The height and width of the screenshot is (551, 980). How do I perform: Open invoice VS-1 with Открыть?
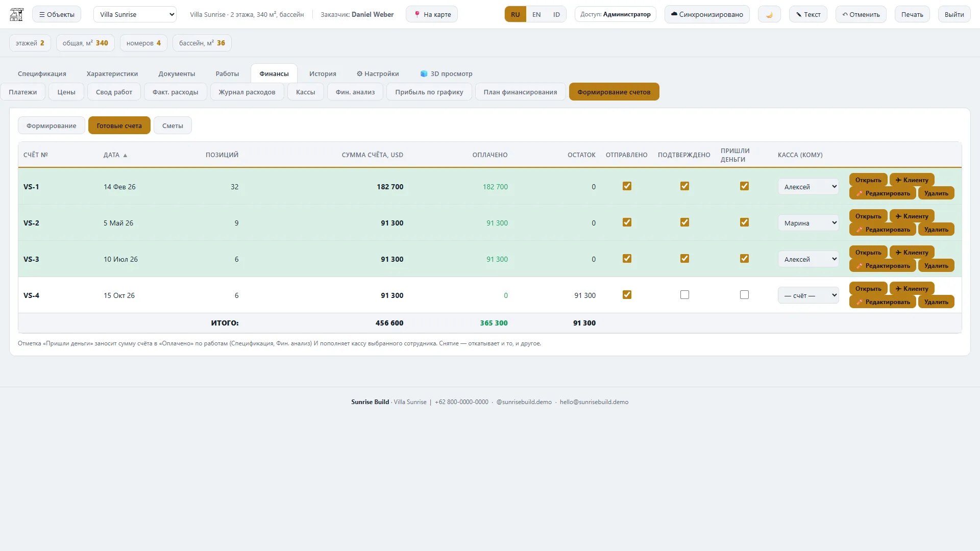point(868,180)
